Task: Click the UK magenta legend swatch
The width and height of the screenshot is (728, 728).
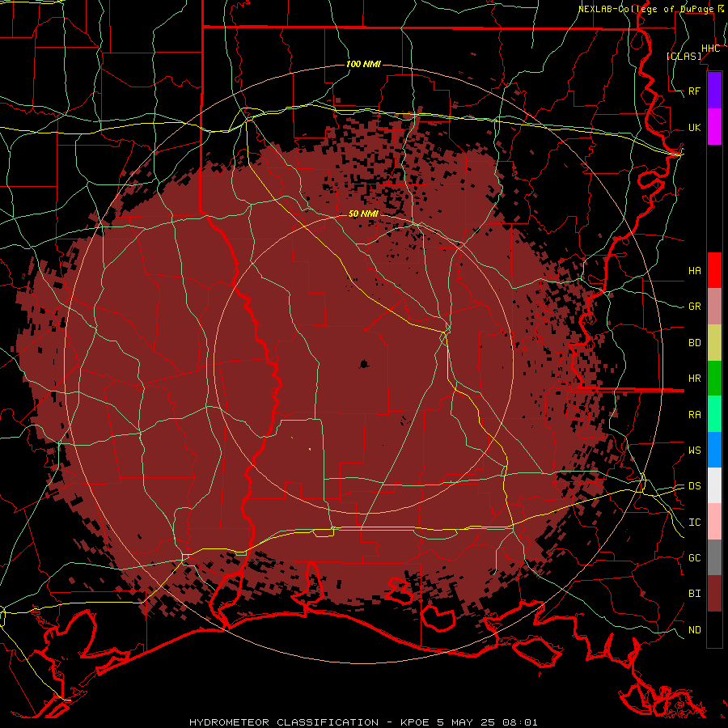Action: (714, 127)
